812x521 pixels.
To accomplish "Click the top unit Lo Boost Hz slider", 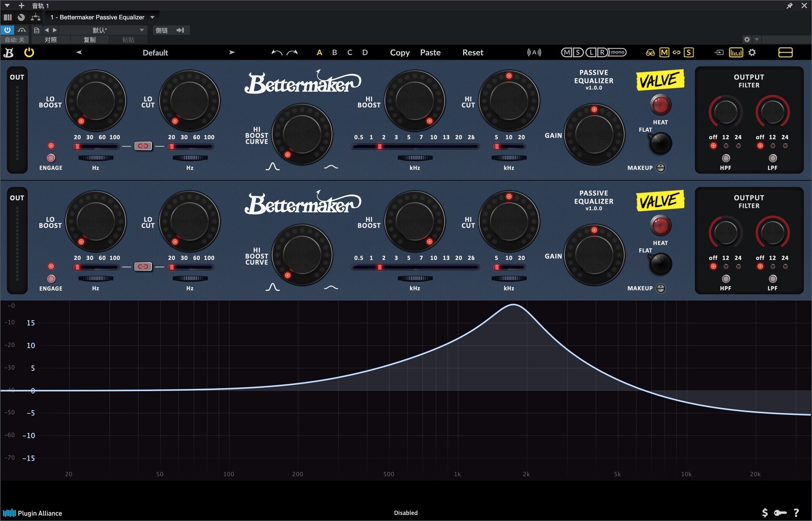I will [96, 146].
